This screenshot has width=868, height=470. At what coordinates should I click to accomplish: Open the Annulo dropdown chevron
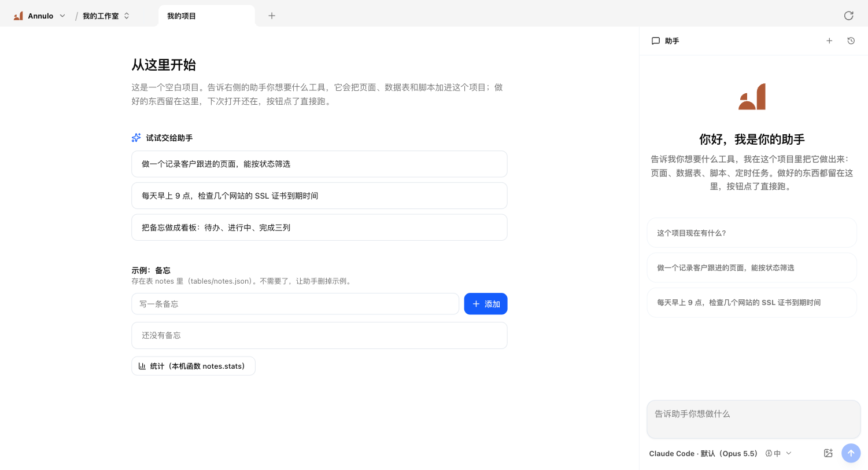click(62, 16)
